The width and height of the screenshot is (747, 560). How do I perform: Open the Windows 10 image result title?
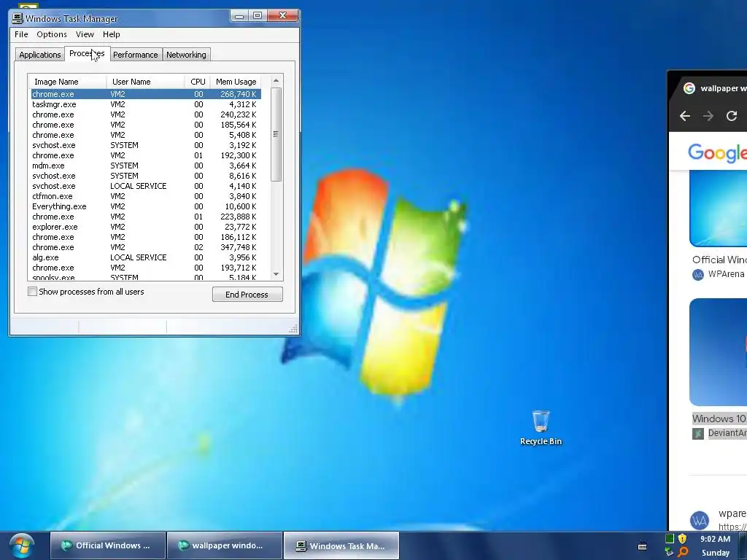tap(719, 419)
